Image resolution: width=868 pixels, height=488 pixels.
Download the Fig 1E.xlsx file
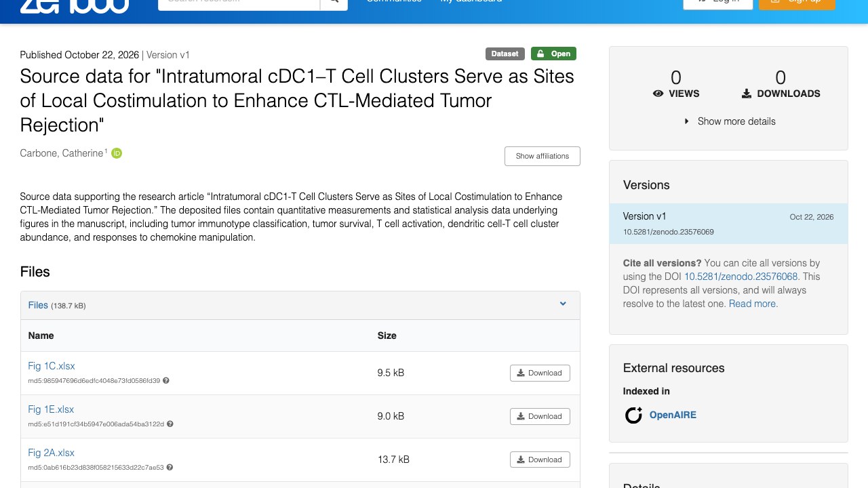tap(540, 416)
